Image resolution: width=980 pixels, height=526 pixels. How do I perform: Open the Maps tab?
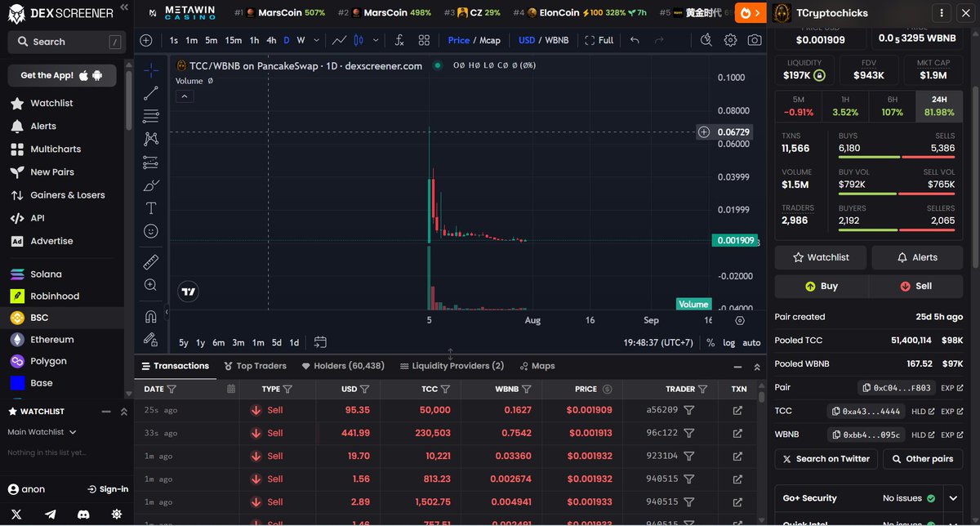click(536, 366)
